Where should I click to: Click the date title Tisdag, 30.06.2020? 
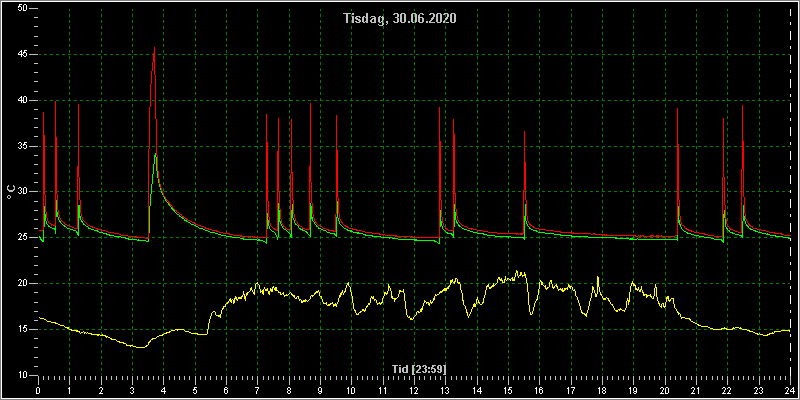[x=399, y=19]
